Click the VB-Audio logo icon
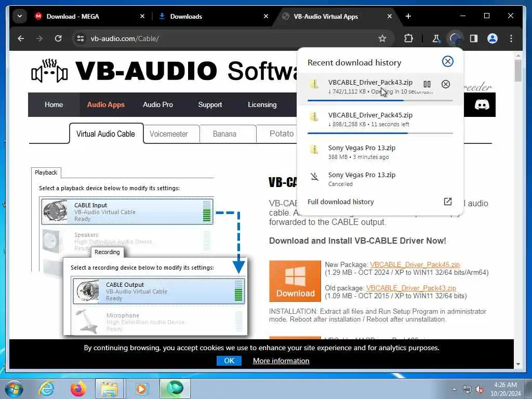Screen dimensions: 532x399 pyautogui.click(x=49, y=71)
